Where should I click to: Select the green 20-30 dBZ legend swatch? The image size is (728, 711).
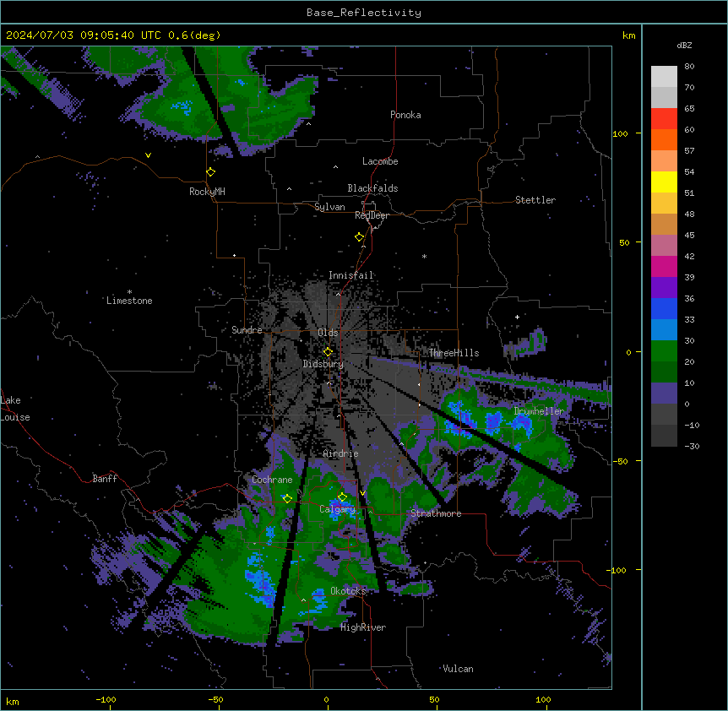coord(664,351)
